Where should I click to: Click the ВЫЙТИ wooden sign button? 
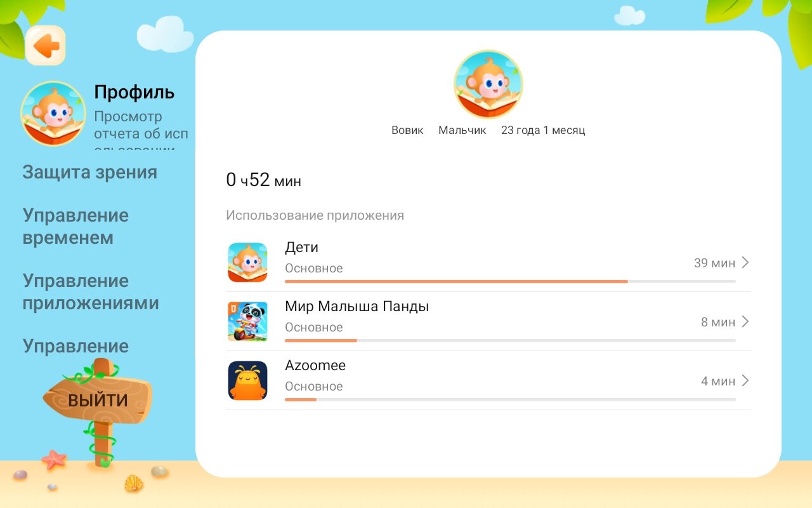click(x=97, y=400)
